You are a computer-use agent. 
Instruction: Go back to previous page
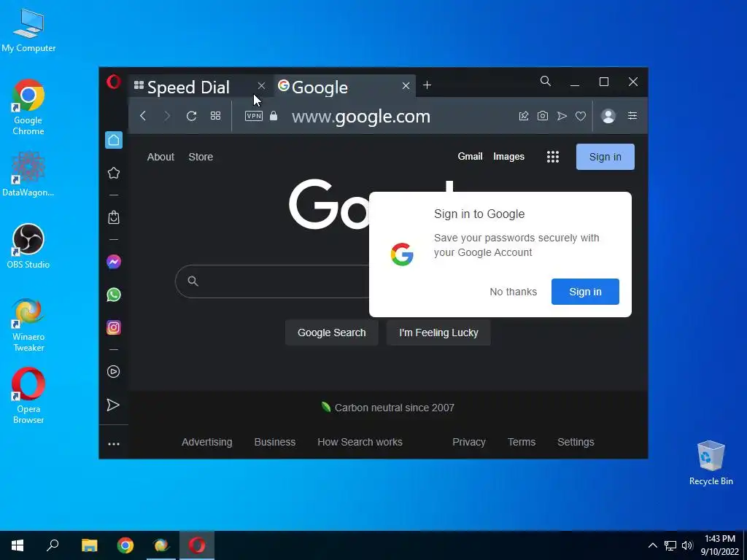(x=143, y=116)
